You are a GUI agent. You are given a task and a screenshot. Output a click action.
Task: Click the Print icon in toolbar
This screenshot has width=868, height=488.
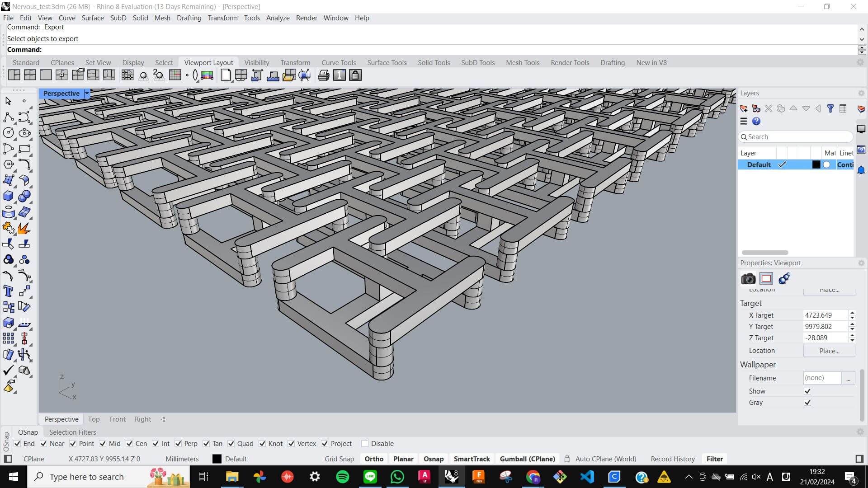tap(324, 75)
